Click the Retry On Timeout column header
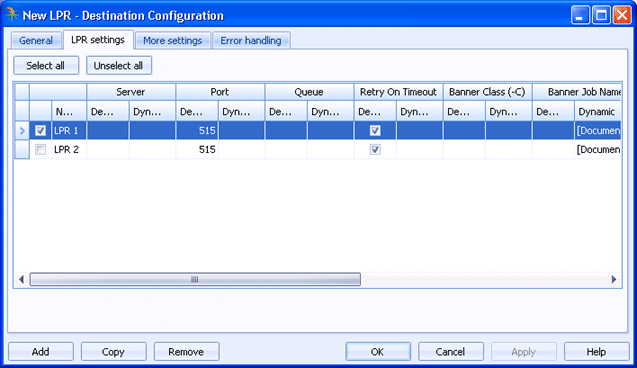 399,92
